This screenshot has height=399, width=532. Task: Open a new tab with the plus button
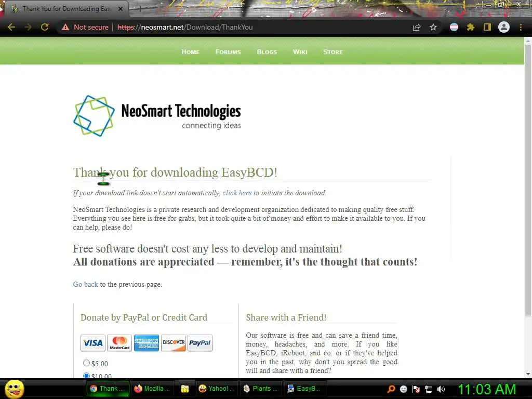point(140,9)
